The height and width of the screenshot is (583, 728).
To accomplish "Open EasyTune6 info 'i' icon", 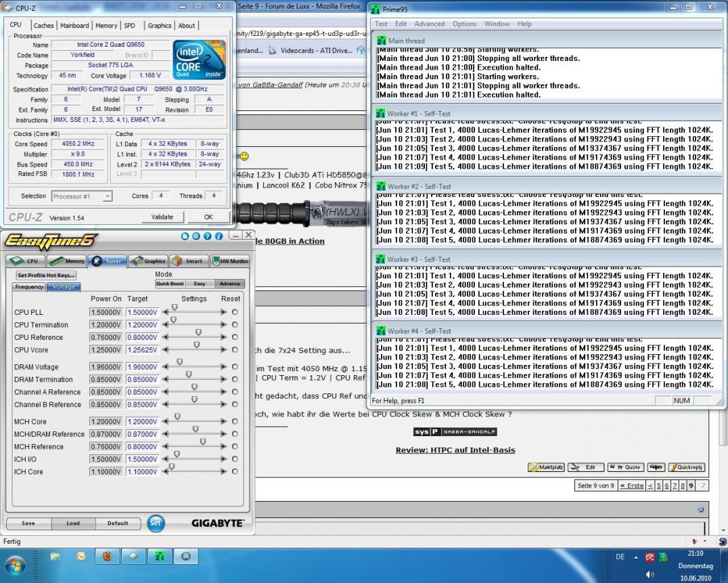I will coord(219,236).
